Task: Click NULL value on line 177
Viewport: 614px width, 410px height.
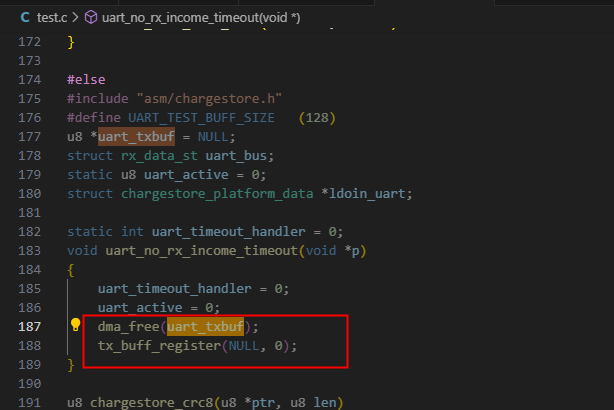Action: (x=213, y=137)
